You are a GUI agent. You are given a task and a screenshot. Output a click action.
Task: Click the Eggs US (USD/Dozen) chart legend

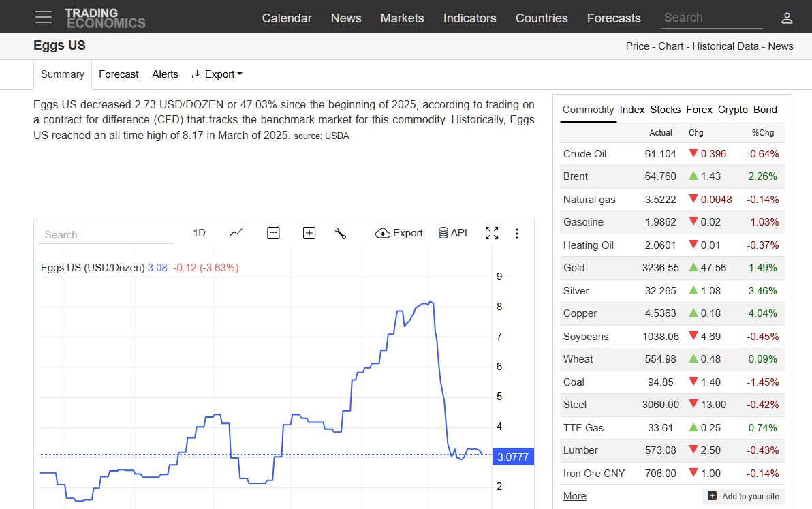click(93, 268)
